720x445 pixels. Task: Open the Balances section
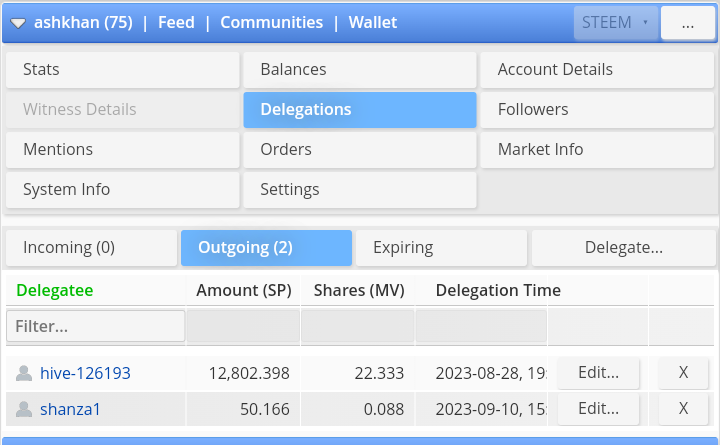click(x=360, y=69)
